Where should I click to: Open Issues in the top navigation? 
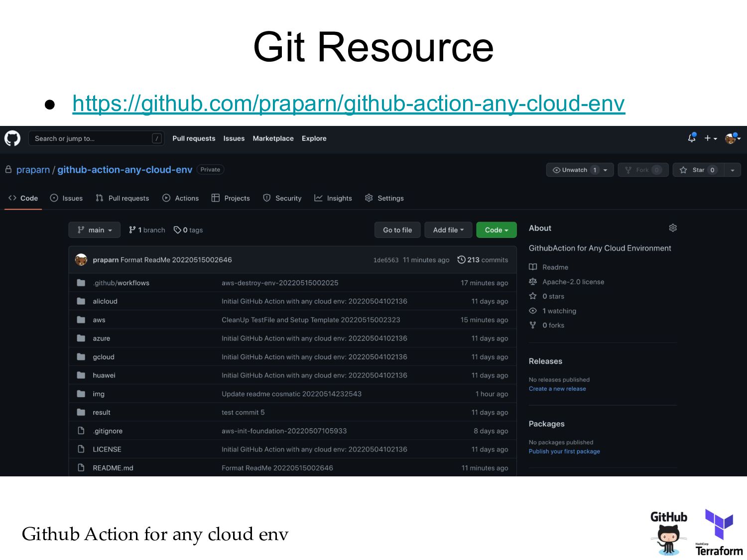click(234, 138)
